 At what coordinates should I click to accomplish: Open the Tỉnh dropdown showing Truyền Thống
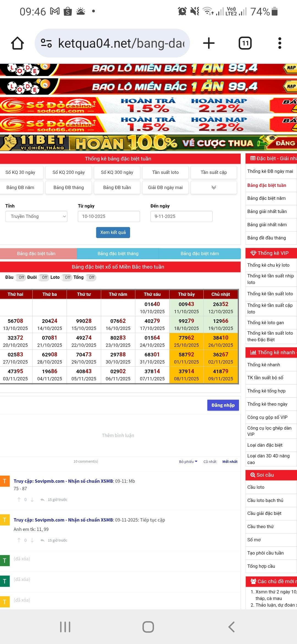pyautogui.click(x=36, y=216)
